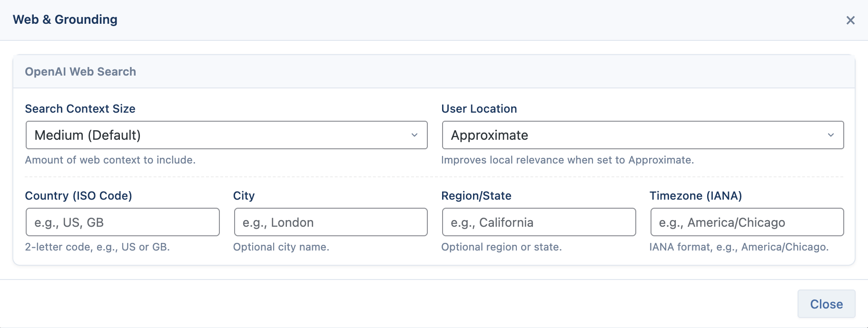Click the User Location label

pos(479,109)
